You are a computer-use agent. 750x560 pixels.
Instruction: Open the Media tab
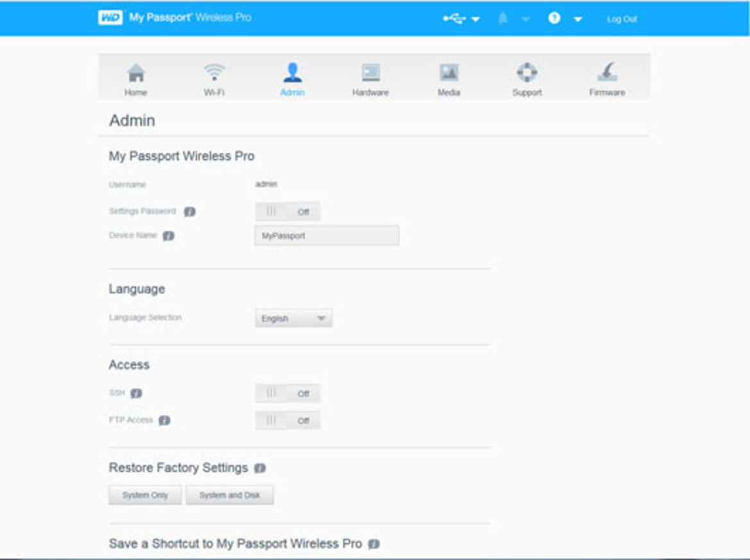click(x=448, y=80)
